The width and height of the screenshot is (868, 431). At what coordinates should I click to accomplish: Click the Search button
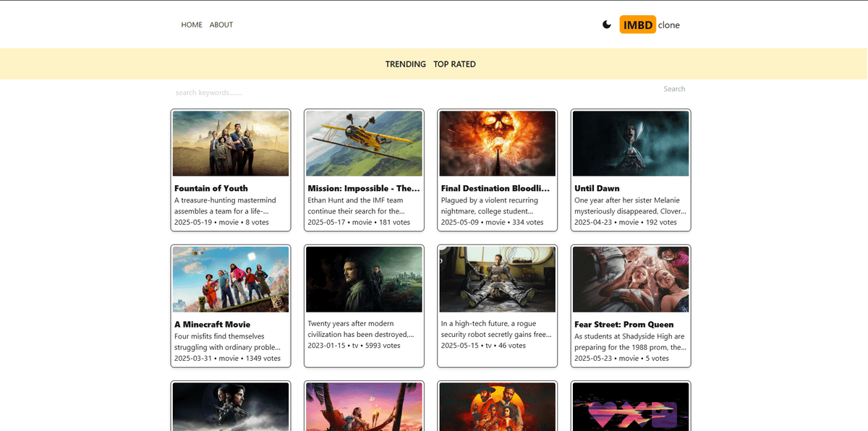(x=674, y=89)
